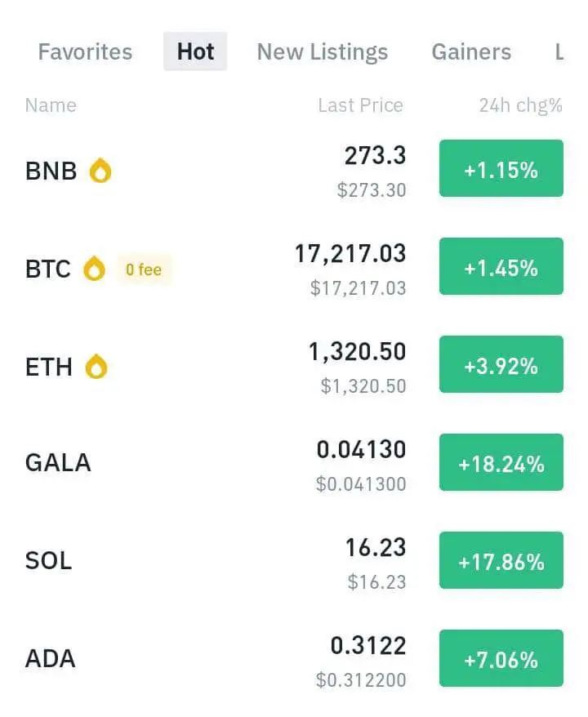Tap the '0 fee' badge on BTC
This screenshot has width=588, height=717.
(x=144, y=269)
